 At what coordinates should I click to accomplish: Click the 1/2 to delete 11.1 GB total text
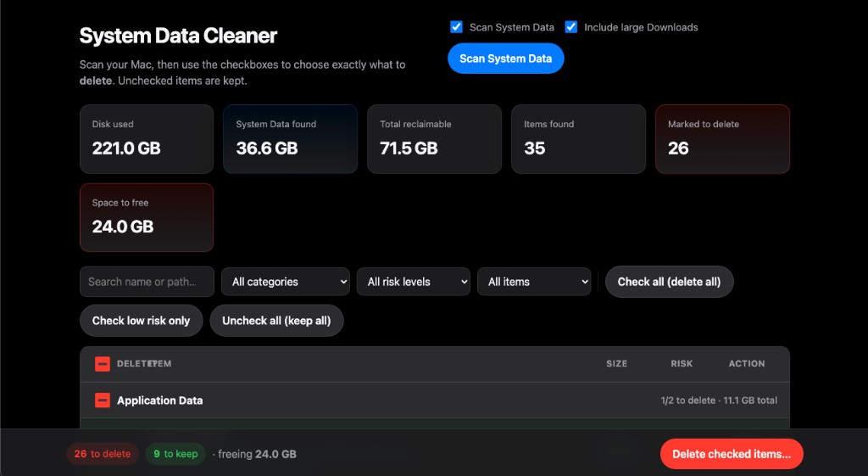[719, 400]
